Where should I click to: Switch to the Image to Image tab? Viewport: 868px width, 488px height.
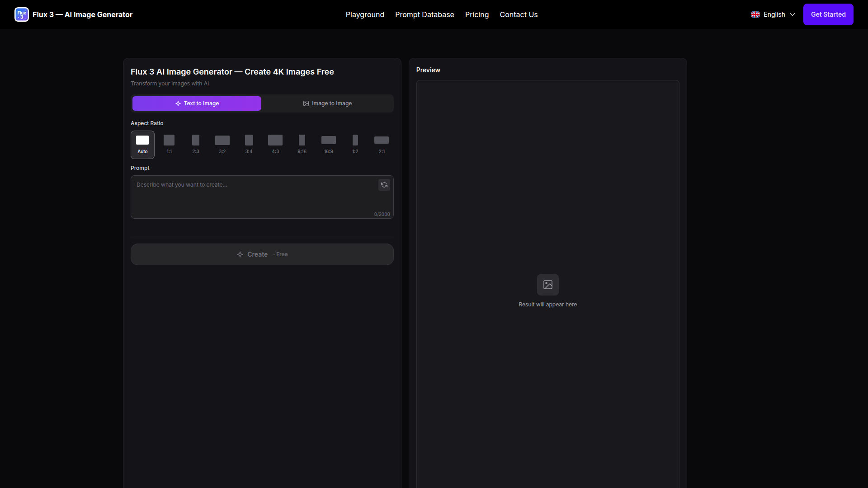[327, 103]
